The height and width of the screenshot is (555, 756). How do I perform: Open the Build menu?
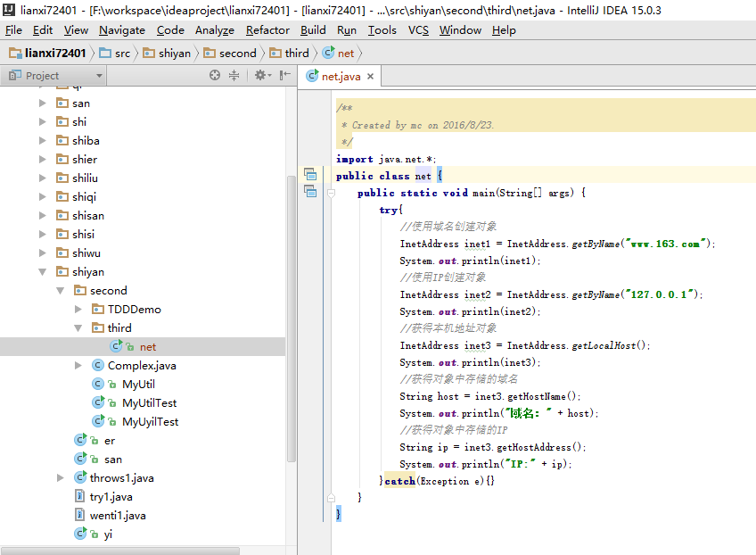pyautogui.click(x=313, y=30)
